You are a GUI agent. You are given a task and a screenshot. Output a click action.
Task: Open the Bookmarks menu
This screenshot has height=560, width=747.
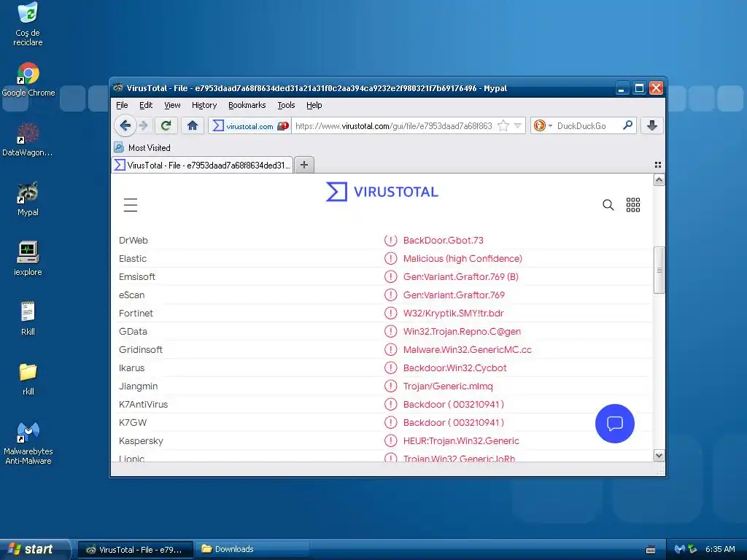(x=247, y=105)
